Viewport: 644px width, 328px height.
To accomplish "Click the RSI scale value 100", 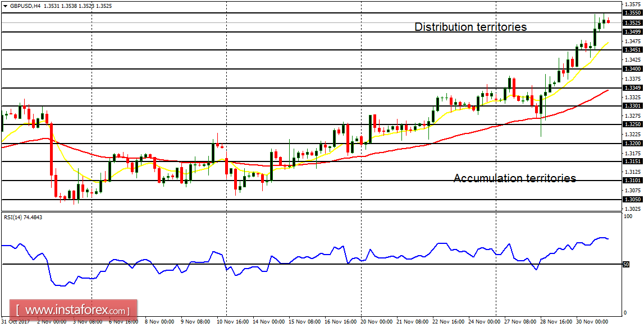I will click(628, 216).
